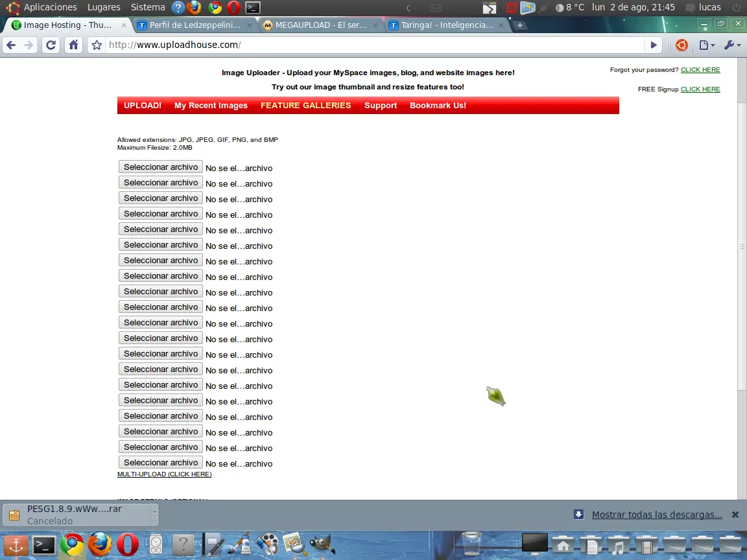
Task: Launch Opera from the top panel
Action: tap(233, 8)
